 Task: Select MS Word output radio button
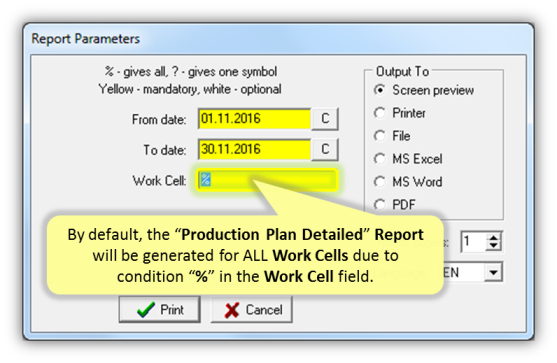[380, 182]
